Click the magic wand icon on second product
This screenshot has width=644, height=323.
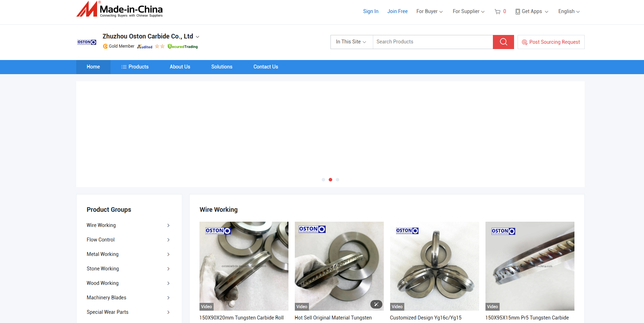pyautogui.click(x=376, y=304)
